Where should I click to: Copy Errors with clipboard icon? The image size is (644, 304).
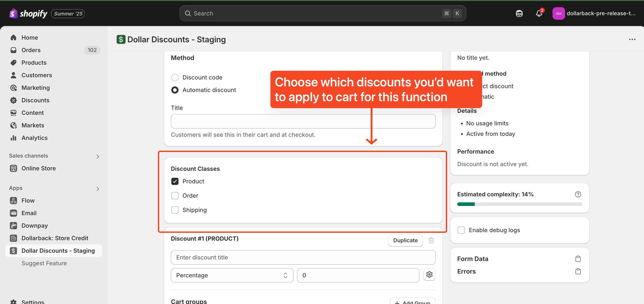click(578, 271)
